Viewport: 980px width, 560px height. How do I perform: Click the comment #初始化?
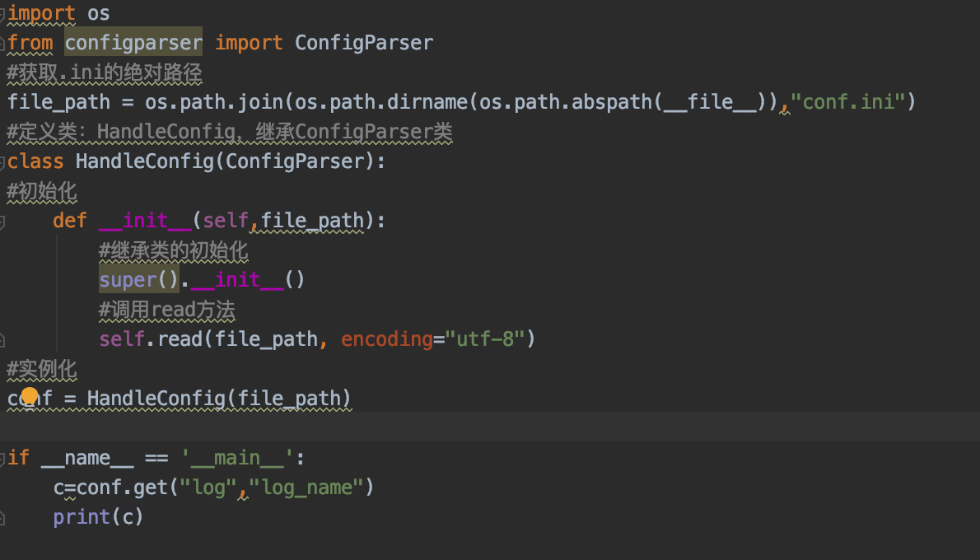[42, 191]
